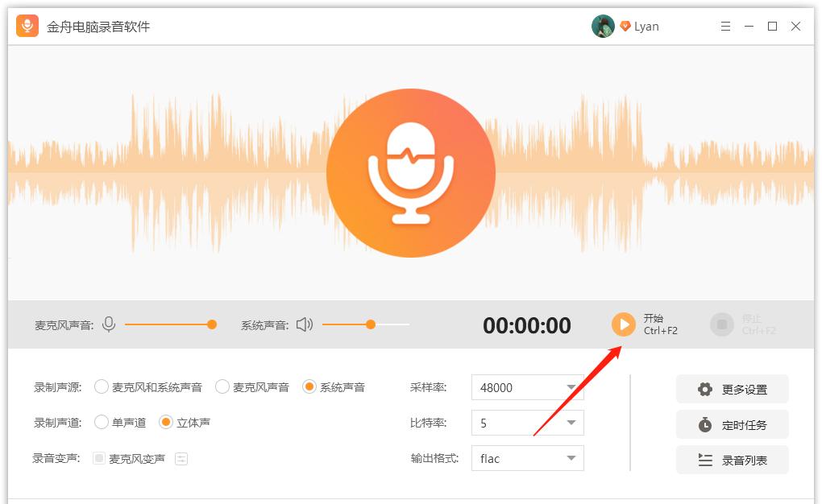Start recording with the 开始 button
Screen dimensions: 822x504
[622, 324]
